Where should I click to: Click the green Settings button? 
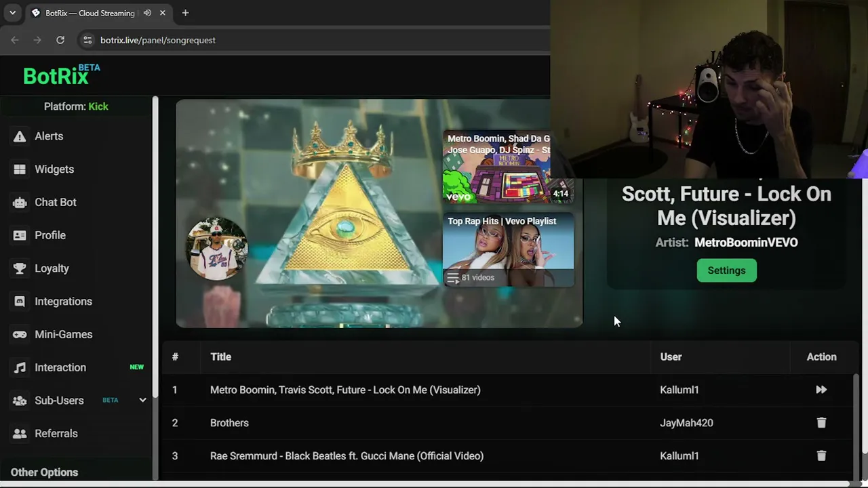click(x=726, y=270)
